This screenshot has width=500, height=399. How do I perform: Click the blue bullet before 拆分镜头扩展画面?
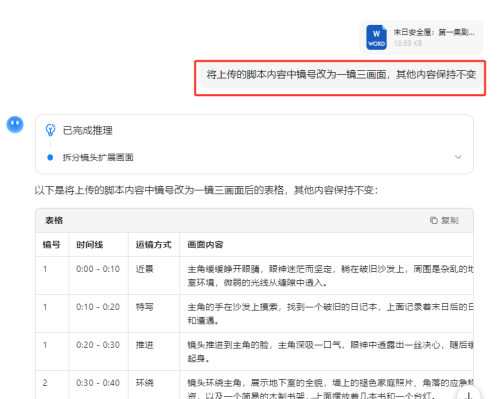point(50,157)
